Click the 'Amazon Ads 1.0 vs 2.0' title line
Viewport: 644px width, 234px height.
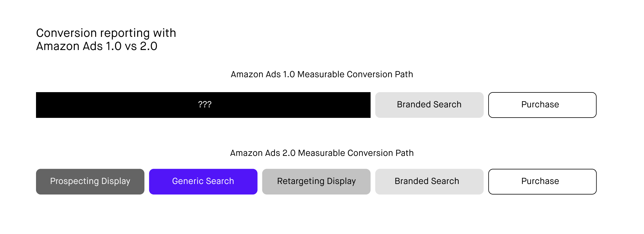click(x=97, y=46)
